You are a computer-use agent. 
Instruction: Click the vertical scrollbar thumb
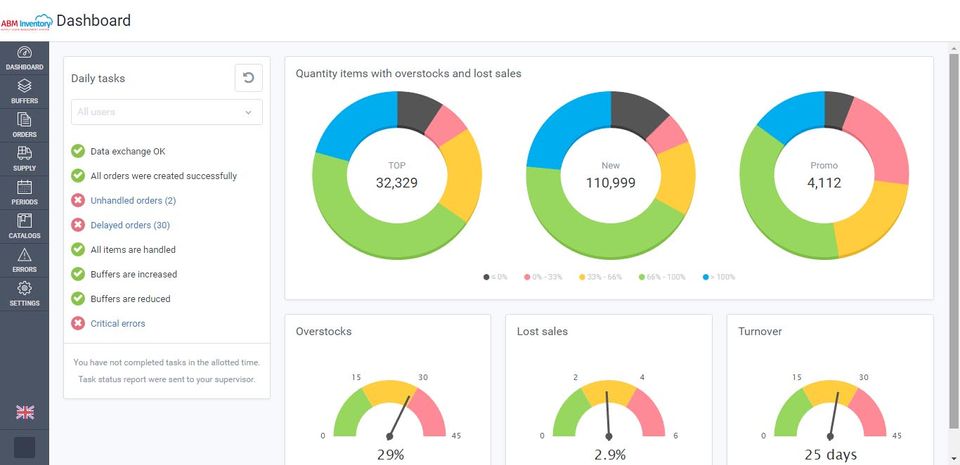coord(954,239)
